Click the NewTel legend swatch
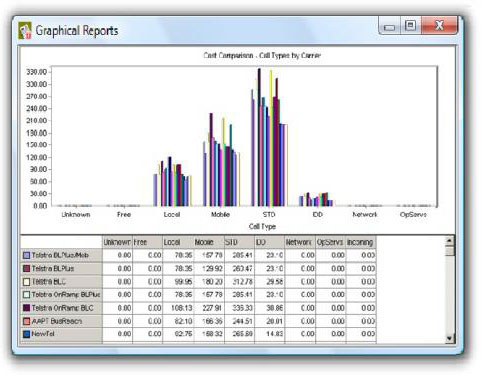This screenshot has height=375, width=481. coord(26,334)
